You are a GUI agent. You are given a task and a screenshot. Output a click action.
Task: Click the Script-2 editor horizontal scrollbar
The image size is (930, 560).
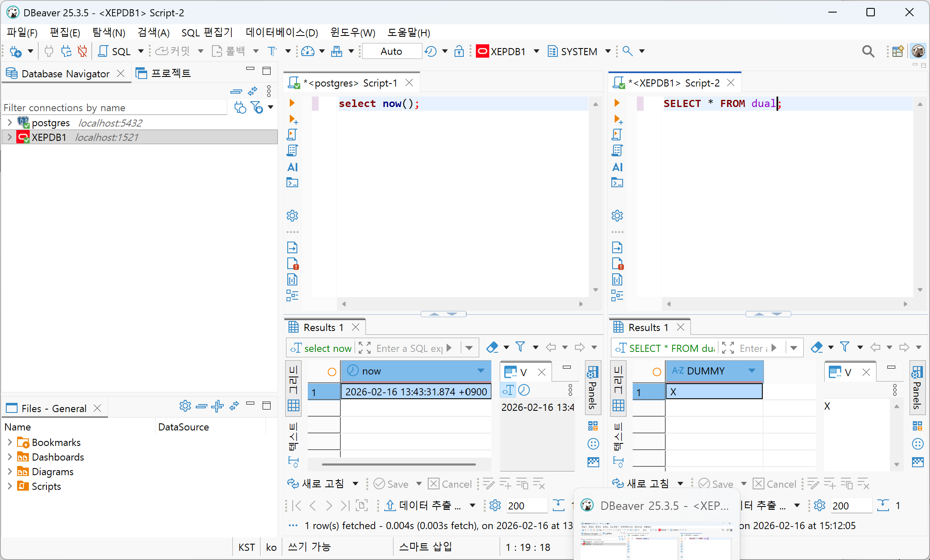pos(787,304)
